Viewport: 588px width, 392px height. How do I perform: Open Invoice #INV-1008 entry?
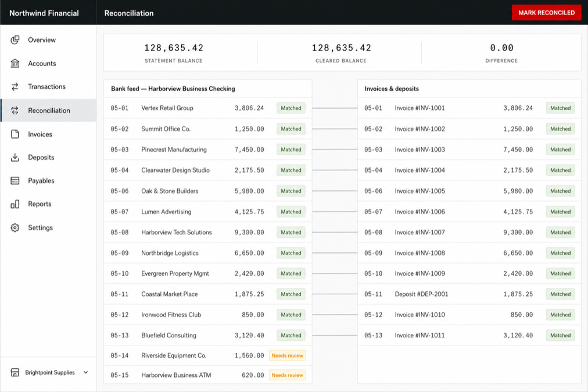click(469, 253)
